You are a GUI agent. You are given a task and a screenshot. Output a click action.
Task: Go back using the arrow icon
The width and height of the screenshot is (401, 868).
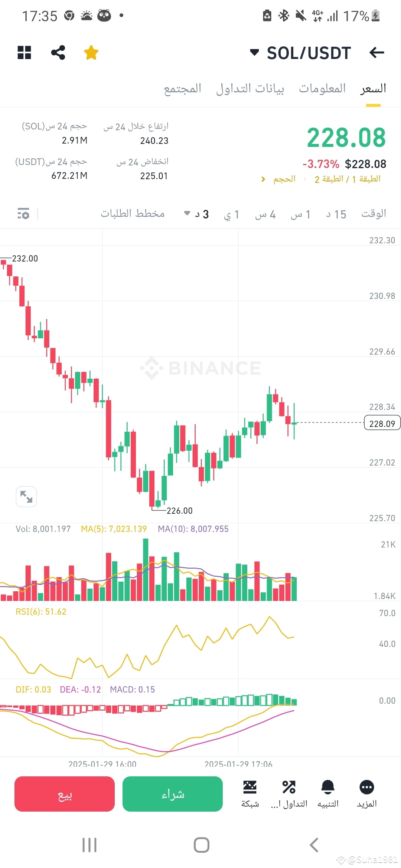tap(376, 53)
